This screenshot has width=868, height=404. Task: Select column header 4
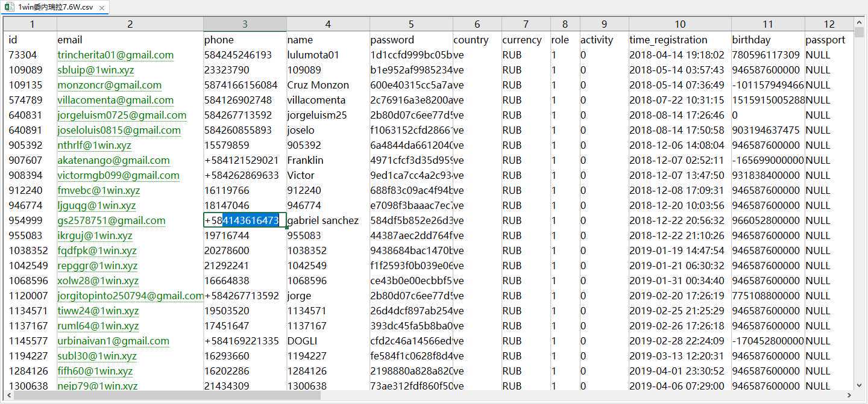point(328,24)
